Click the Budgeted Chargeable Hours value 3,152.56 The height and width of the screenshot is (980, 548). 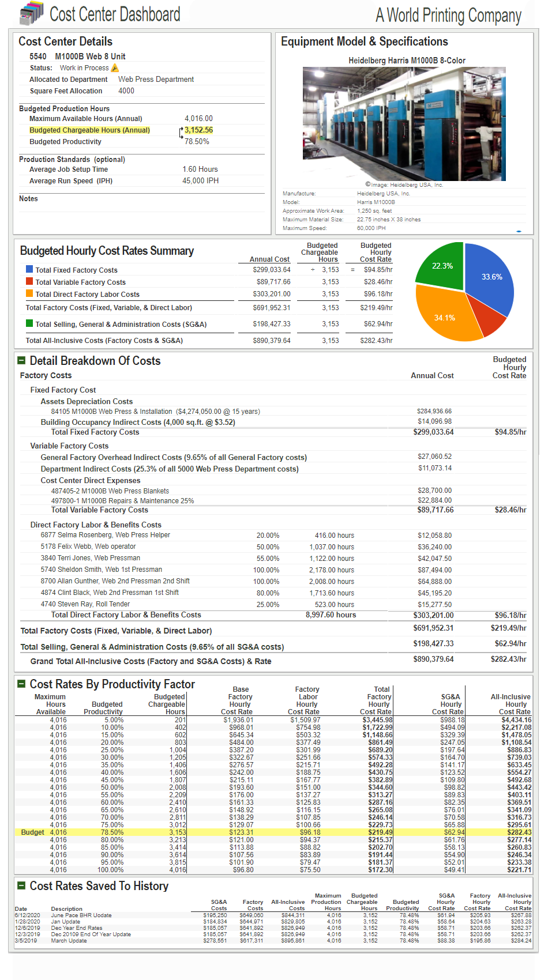[198, 130]
